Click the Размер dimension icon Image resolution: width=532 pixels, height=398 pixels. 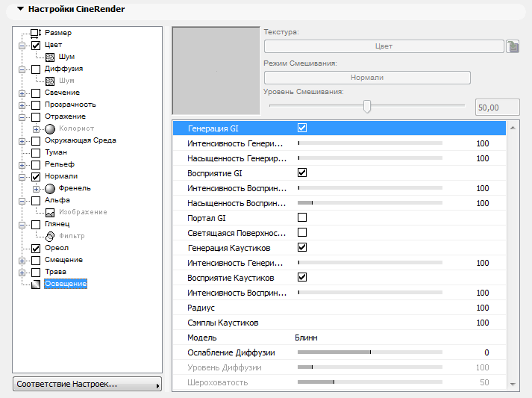pos(36,33)
